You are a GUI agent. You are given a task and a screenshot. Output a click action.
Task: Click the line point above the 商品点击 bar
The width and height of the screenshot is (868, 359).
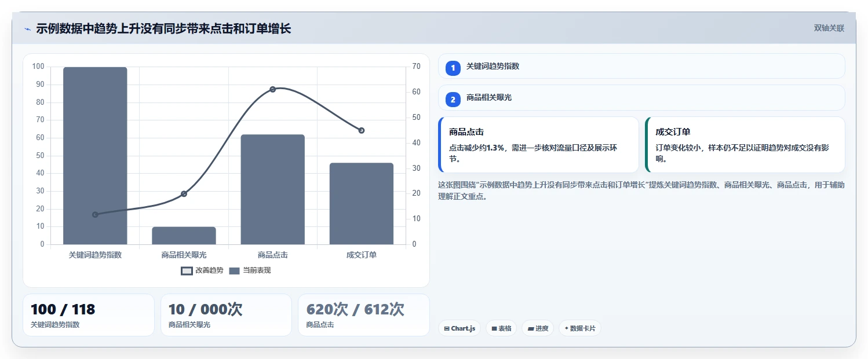272,89
